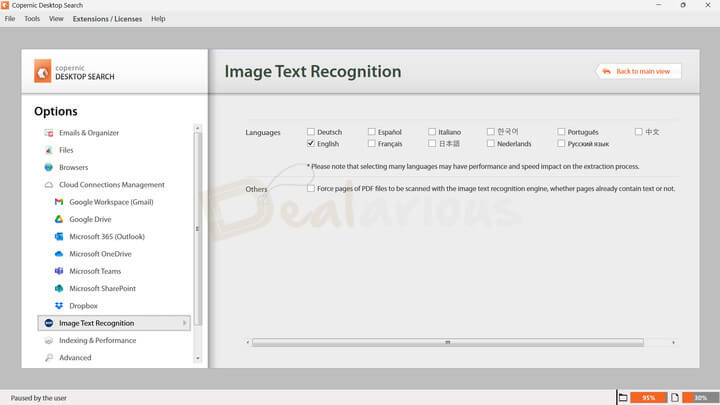
Task: Click the Cloud Connections Management cloud icon
Action: pos(49,185)
